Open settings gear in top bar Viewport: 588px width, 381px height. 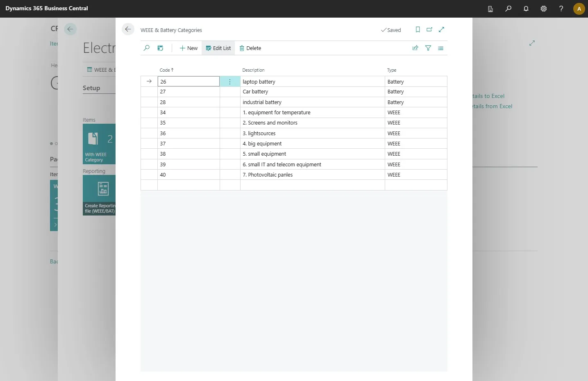click(543, 9)
